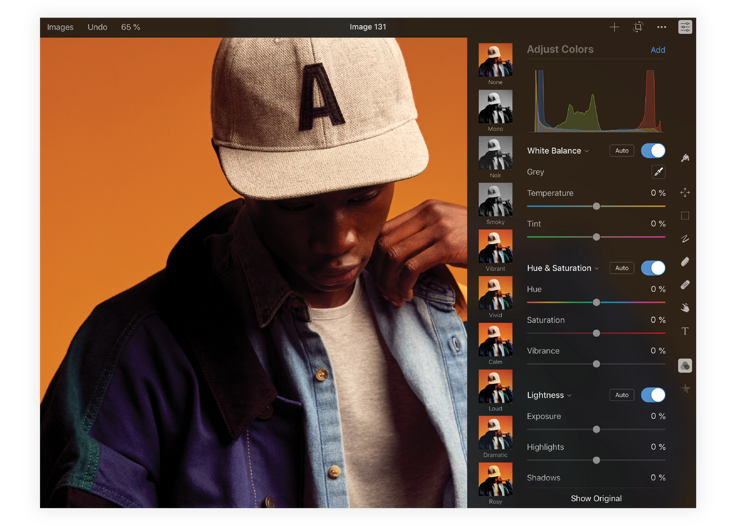The image size is (736, 526).
Task: Click the Image 131 title
Action: (x=368, y=27)
